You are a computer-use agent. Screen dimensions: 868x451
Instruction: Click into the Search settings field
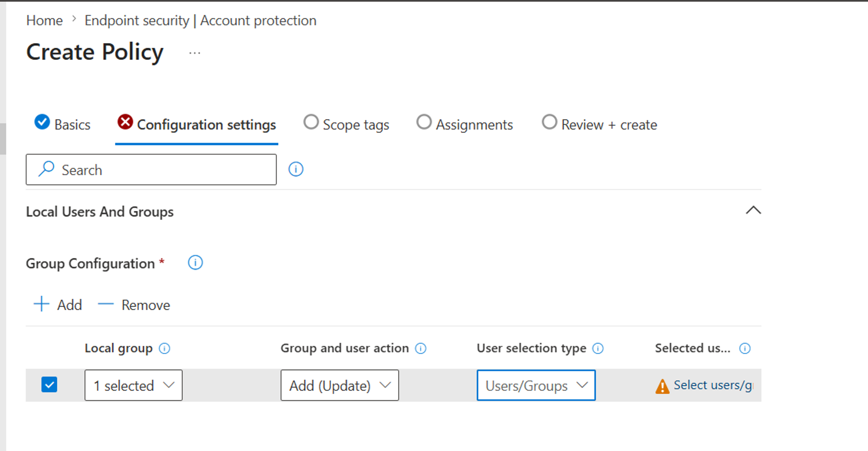151,170
